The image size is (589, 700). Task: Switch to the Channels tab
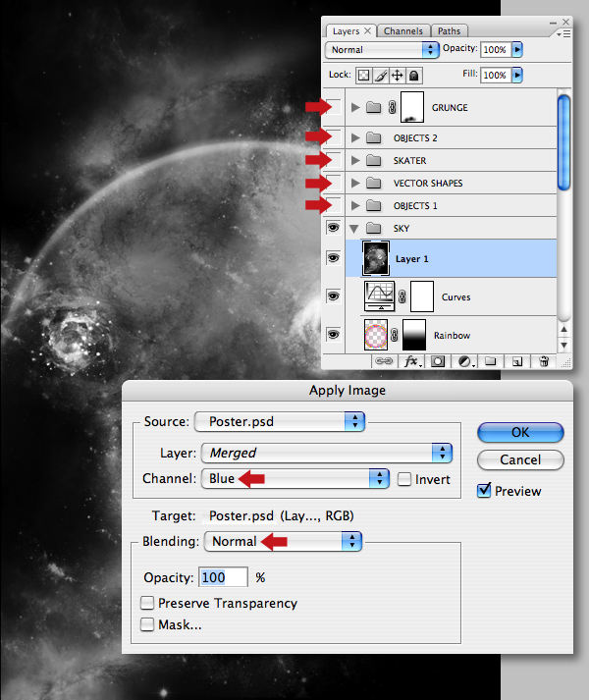[x=403, y=31]
